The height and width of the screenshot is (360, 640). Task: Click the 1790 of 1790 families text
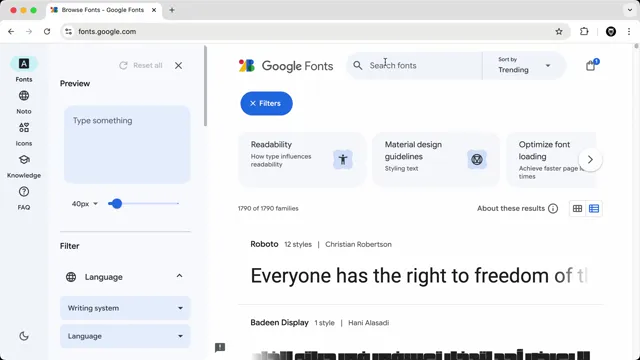(268, 208)
